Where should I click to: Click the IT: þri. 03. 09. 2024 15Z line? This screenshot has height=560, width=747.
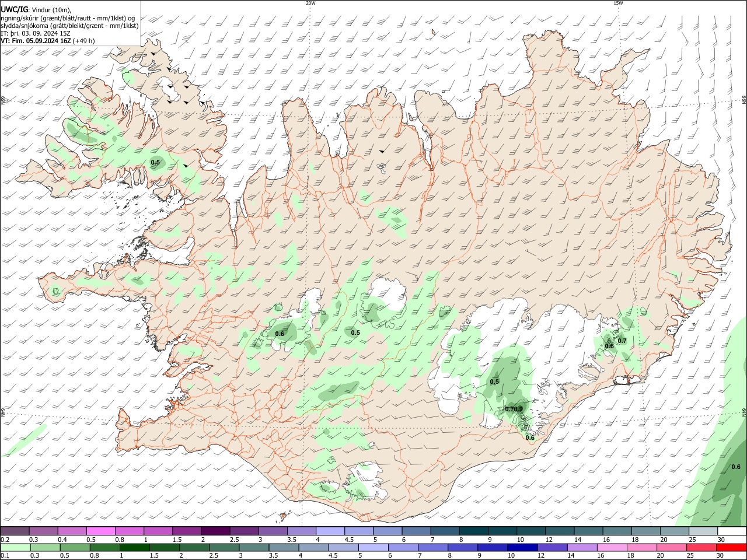[36, 33]
